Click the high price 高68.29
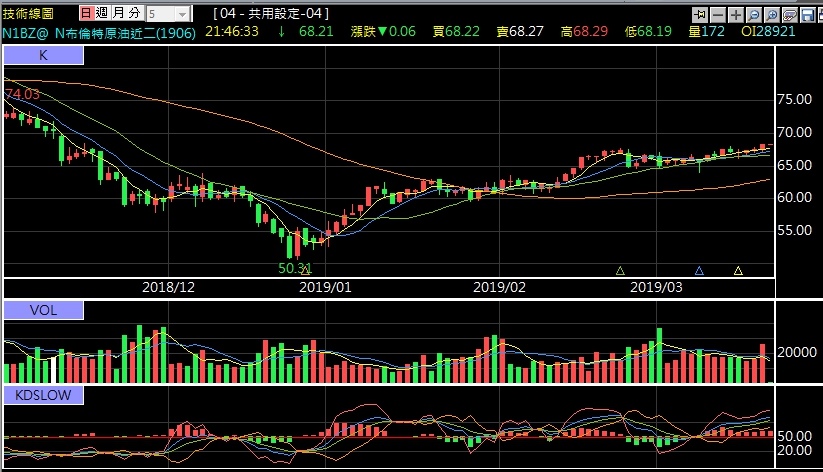 [584, 32]
